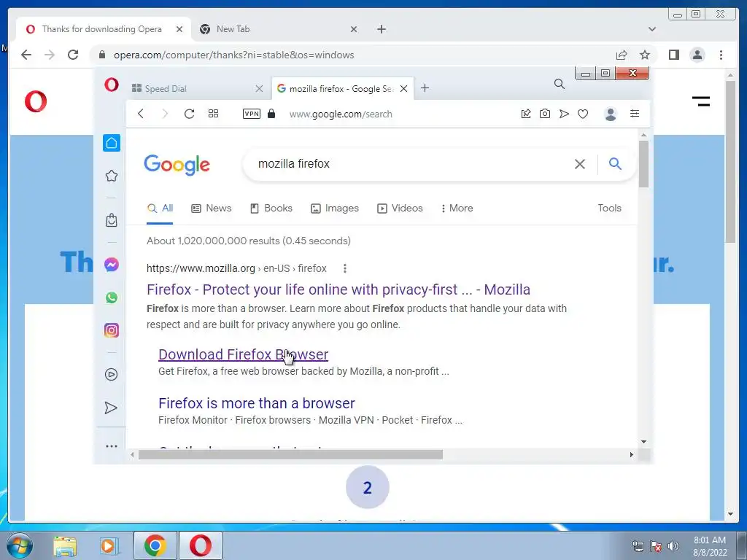Close the Speed Dial tab
Image resolution: width=747 pixels, height=560 pixels.
[259, 88]
